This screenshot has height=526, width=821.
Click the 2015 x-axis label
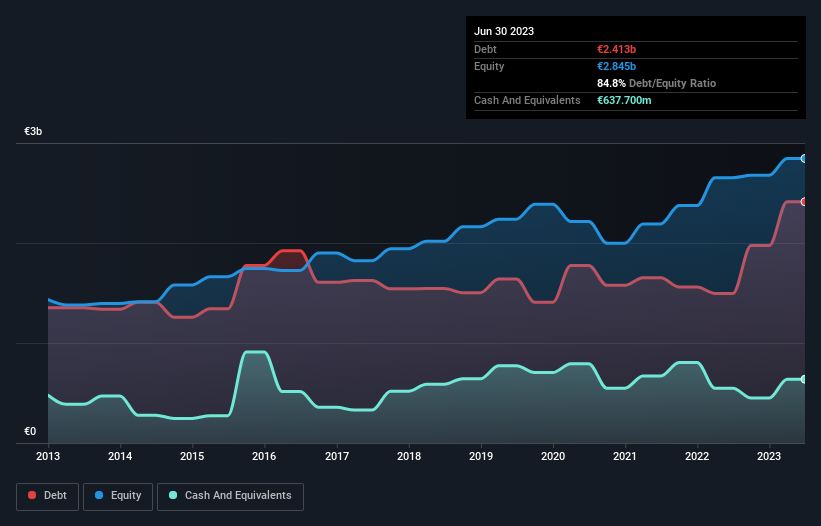point(192,456)
